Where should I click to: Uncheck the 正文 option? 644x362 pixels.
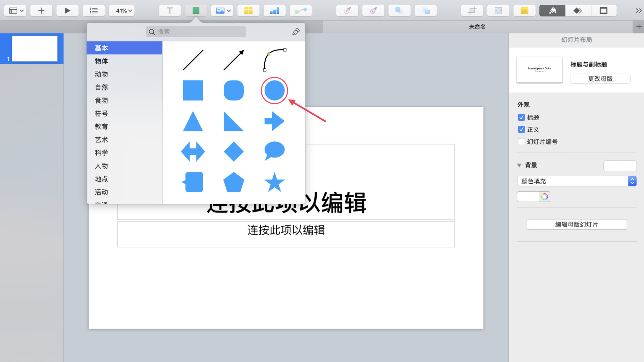pyautogui.click(x=522, y=129)
